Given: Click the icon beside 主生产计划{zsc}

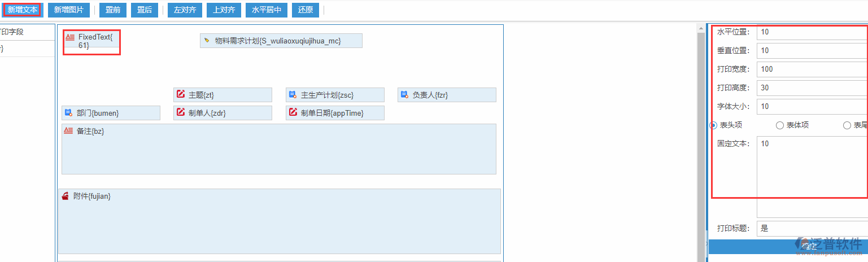Looking at the screenshot, I should pos(293,94).
